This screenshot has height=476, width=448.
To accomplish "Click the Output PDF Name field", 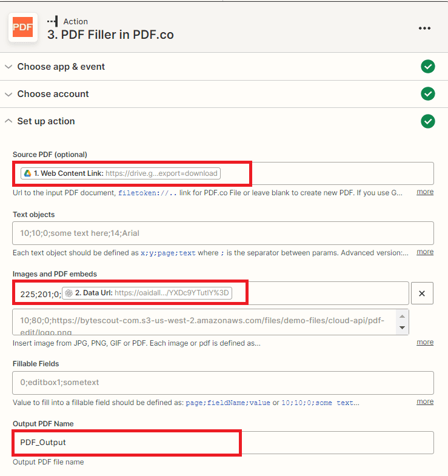I will pos(222,443).
